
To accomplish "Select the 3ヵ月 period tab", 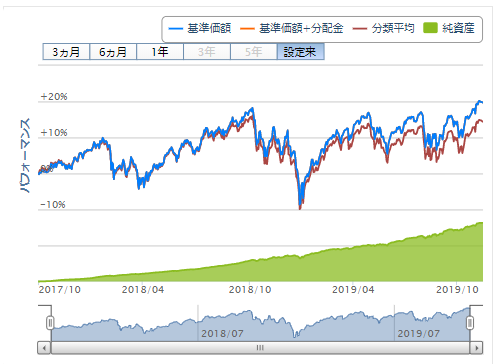I will pyautogui.click(x=66, y=52).
